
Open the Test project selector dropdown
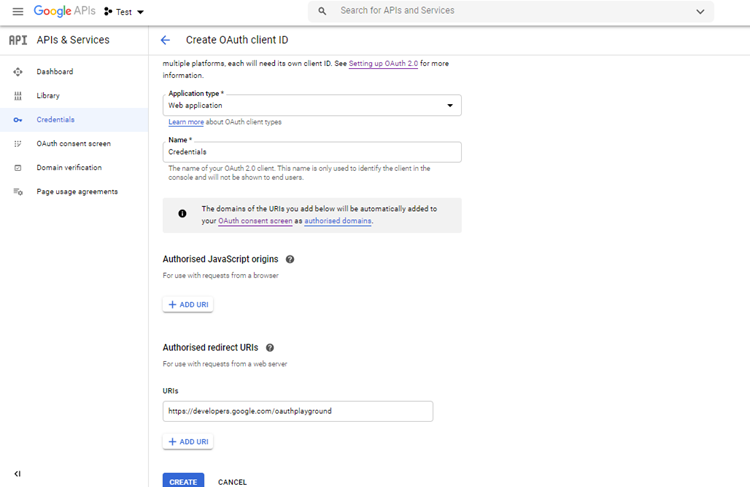tap(124, 12)
